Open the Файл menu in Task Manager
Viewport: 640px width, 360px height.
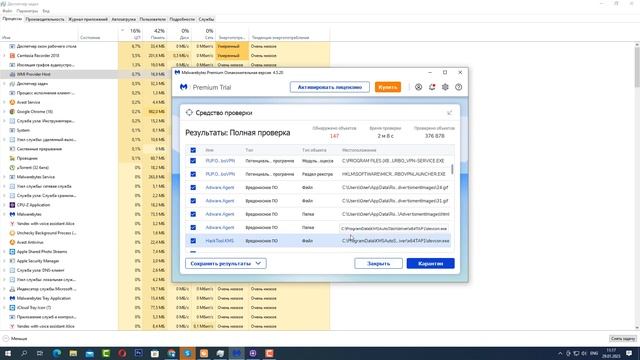pos(7,11)
